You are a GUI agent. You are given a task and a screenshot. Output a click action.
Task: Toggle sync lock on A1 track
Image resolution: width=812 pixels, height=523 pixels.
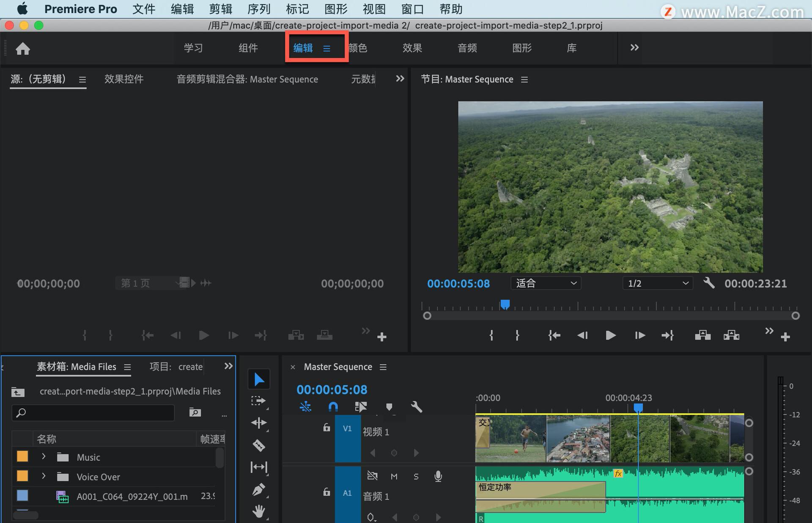[372, 476]
